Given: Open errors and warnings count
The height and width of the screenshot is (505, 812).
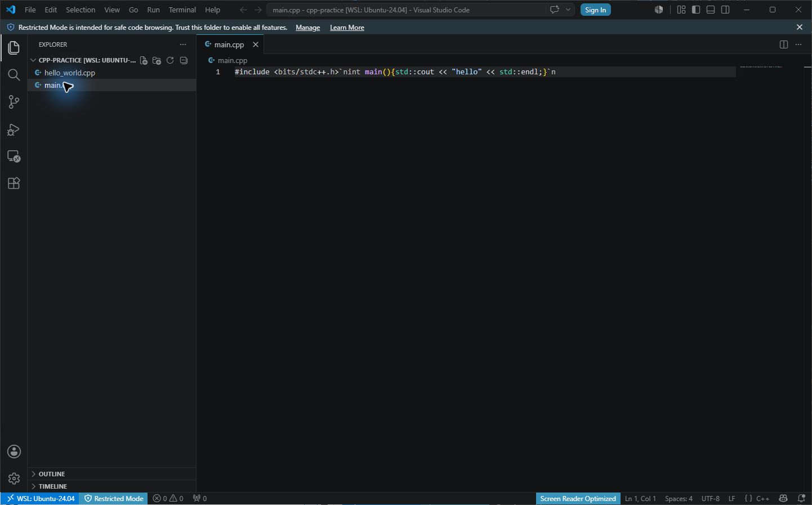Looking at the screenshot, I should (168, 498).
